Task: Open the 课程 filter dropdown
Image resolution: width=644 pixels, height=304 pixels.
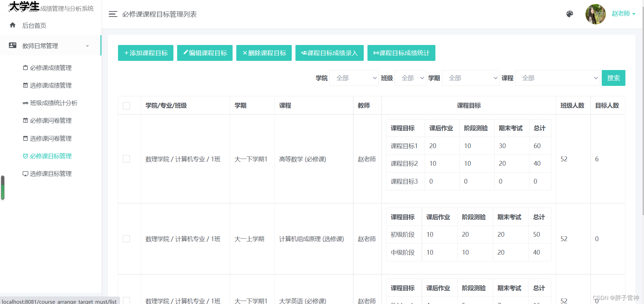Action: pyautogui.click(x=557, y=78)
